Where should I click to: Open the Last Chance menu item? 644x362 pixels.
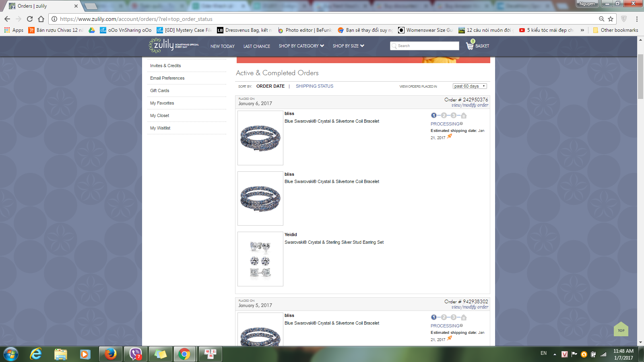257,46
